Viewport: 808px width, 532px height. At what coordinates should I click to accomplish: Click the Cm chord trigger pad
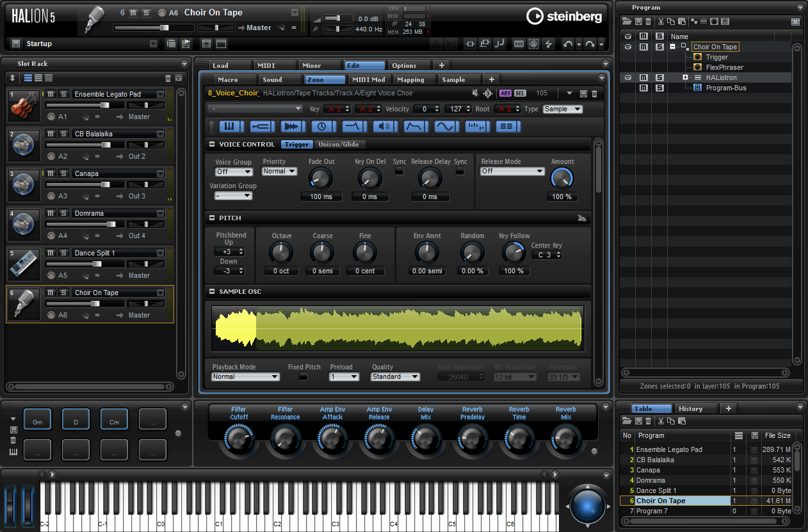coord(114,420)
